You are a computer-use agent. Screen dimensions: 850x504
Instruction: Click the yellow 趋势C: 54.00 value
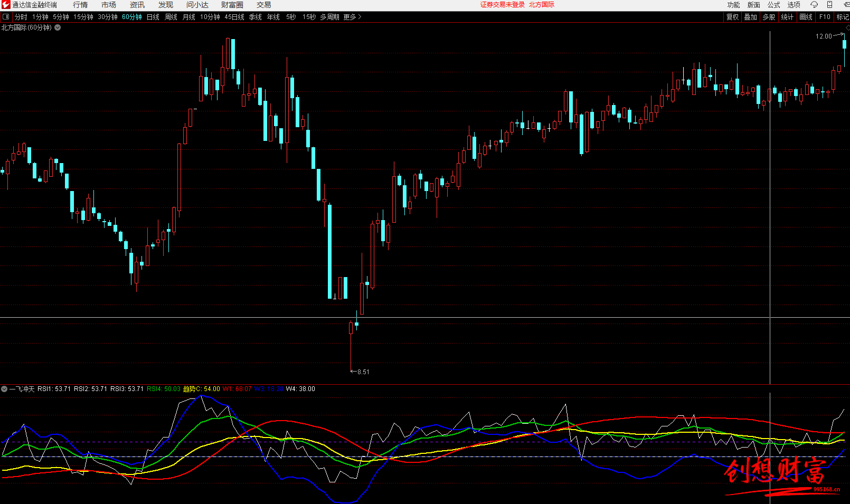coord(202,389)
